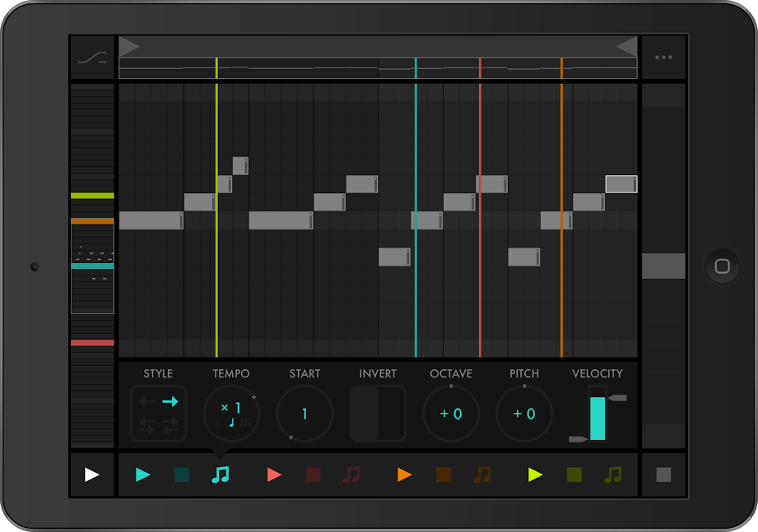Click the loop end marker triangle at top right
Viewport: 758px width, 532px height.
(627, 46)
